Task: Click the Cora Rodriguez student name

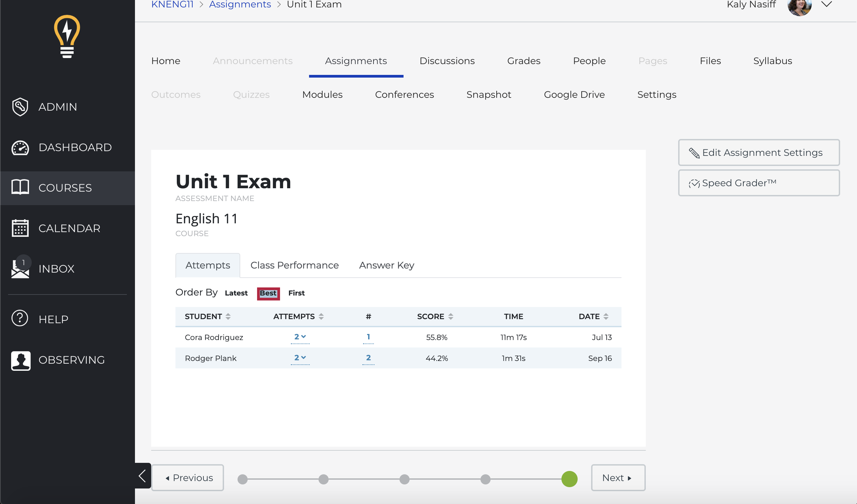Action: tap(214, 337)
